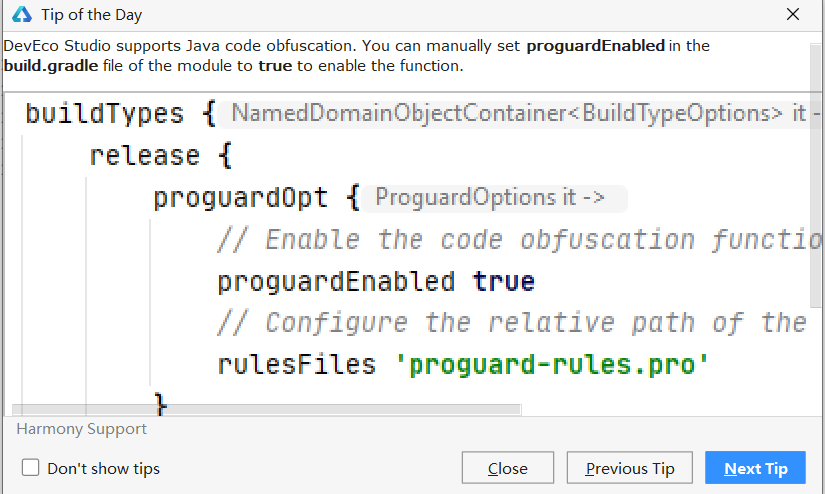
Task: Click the 'buildTypes {' code line
Action: coord(120,114)
